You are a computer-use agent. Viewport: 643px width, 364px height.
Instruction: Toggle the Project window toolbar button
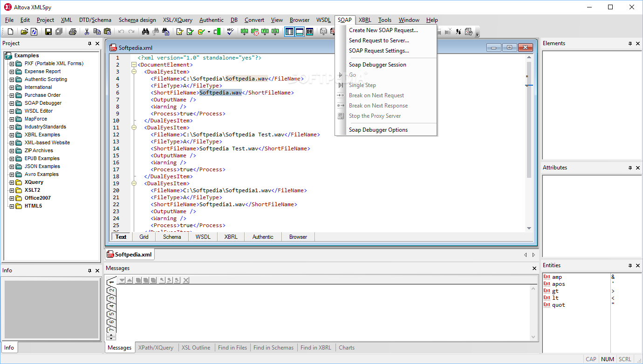click(289, 32)
